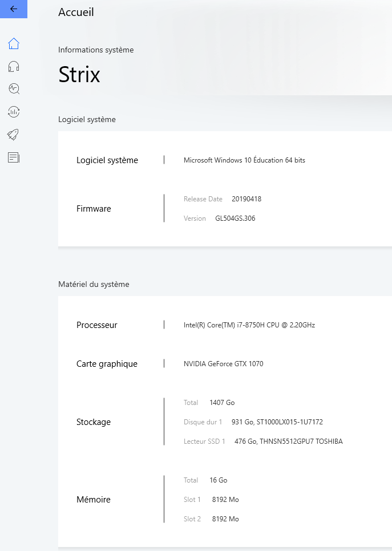The width and height of the screenshot is (392, 551).
Task: Click the Microsoft Windows 10 Éducation text
Action: tap(244, 160)
